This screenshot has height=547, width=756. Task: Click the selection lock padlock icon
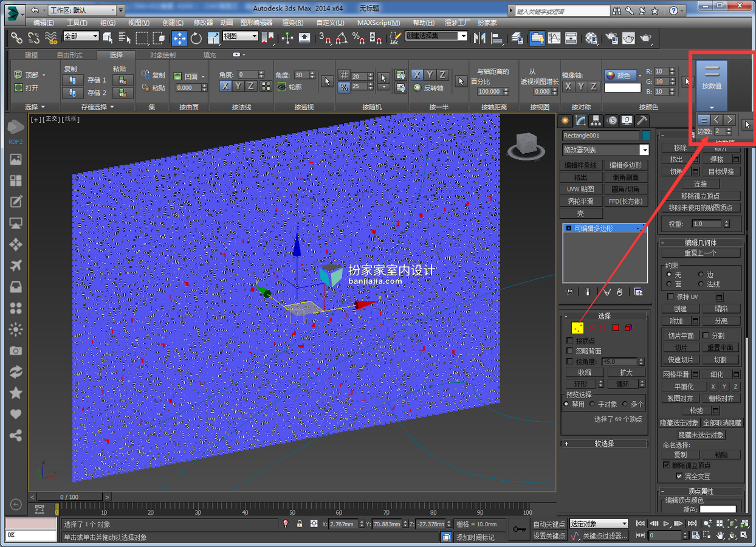pos(299,523)
